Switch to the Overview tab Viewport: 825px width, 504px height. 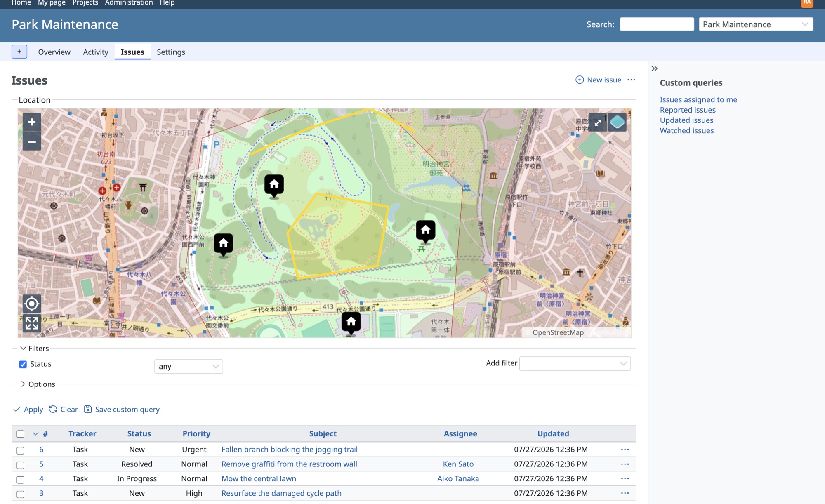tap(54, 52)
